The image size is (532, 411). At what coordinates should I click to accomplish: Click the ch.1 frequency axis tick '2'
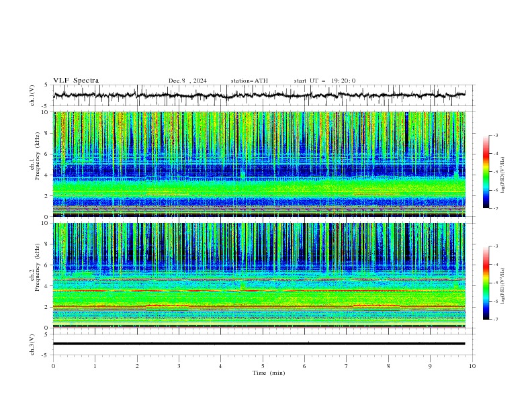point(48,196)
